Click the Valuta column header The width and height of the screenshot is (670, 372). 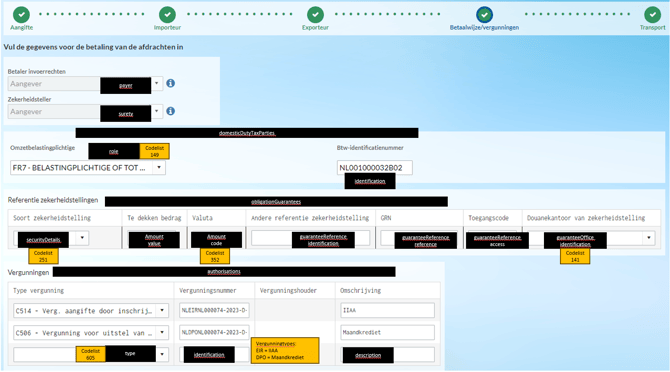pyautogui.click(x=202, y=218)
